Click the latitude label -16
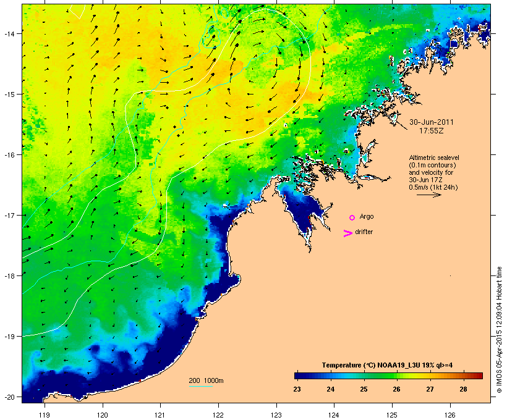The height and width of the screenshot is (420, 507). click(9, 155)
